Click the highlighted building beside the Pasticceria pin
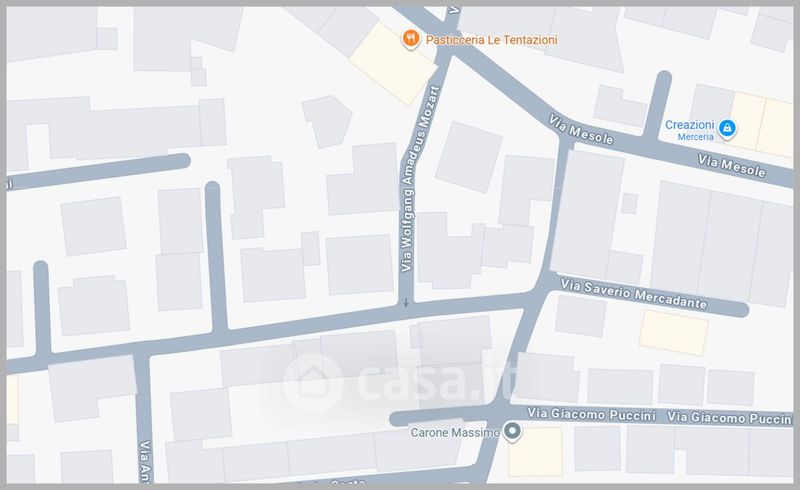This screenshot has height=490, width=800. 393,63
